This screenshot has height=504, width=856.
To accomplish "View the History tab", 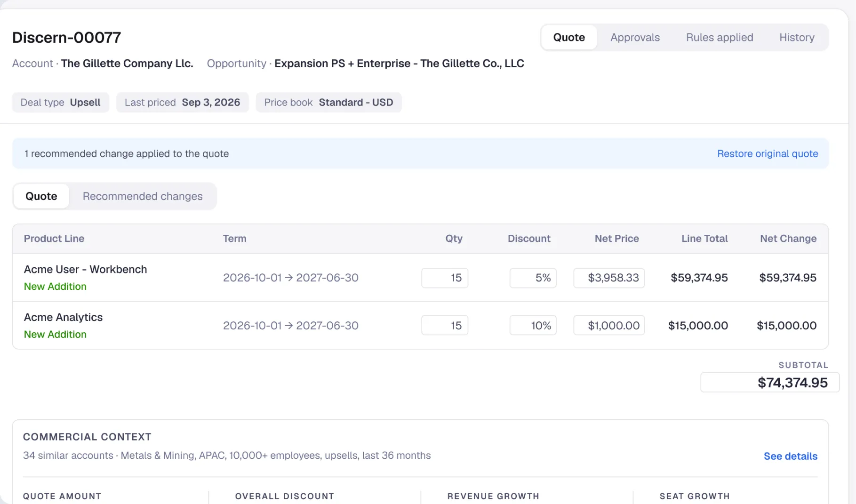I will click(x=797, y=37).
